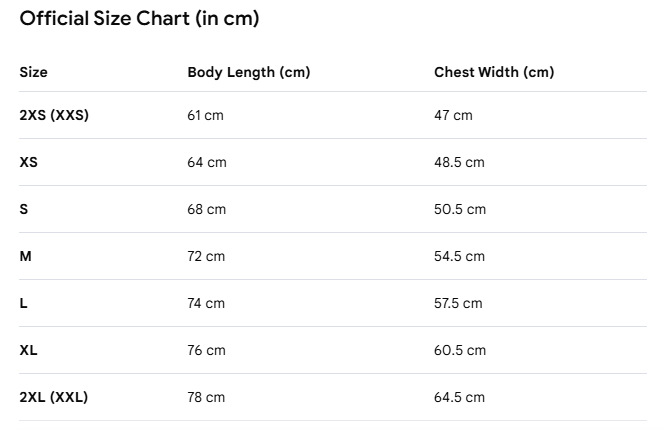Click the L size row label

(23, 303)
